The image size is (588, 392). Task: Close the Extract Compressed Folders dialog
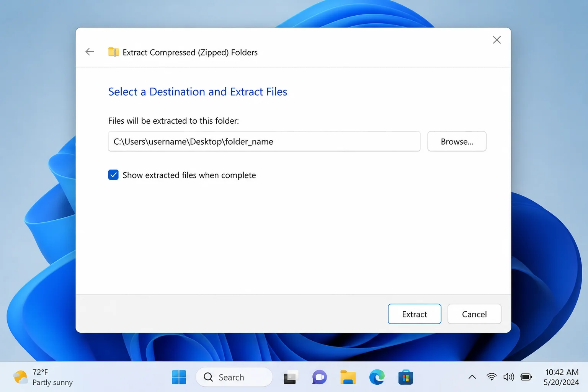click(x=497, y=40)
